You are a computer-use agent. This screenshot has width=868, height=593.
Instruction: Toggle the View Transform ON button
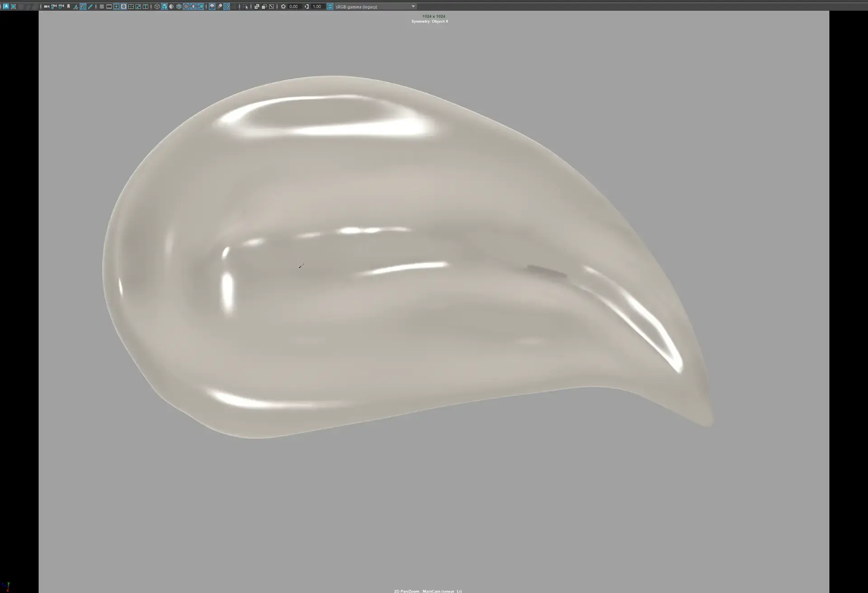tap(330, 6)
